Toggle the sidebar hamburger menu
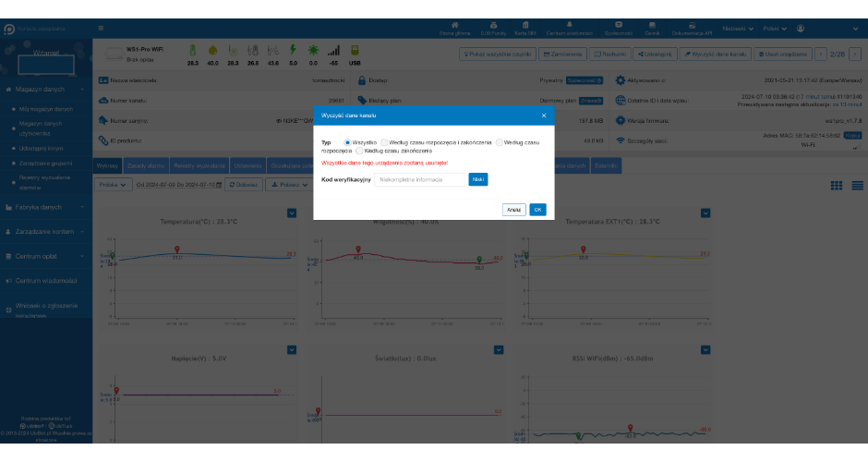Image resolution: width=868 pixels, height=462 pixels. (x=101, y=29)
